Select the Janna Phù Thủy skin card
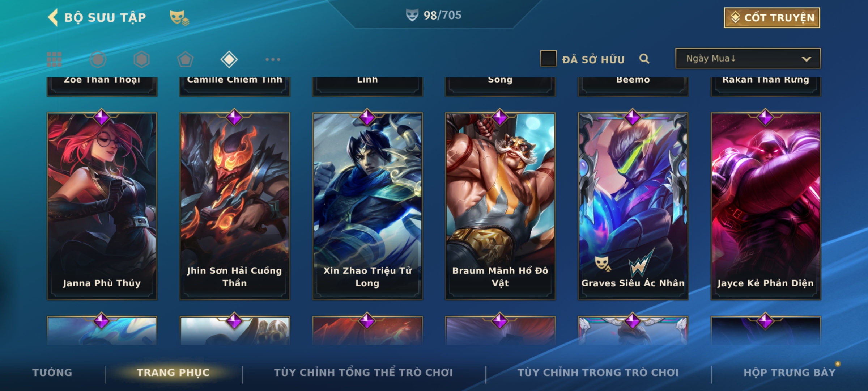Viewport: 868px width, 391px height. point(102,206)
